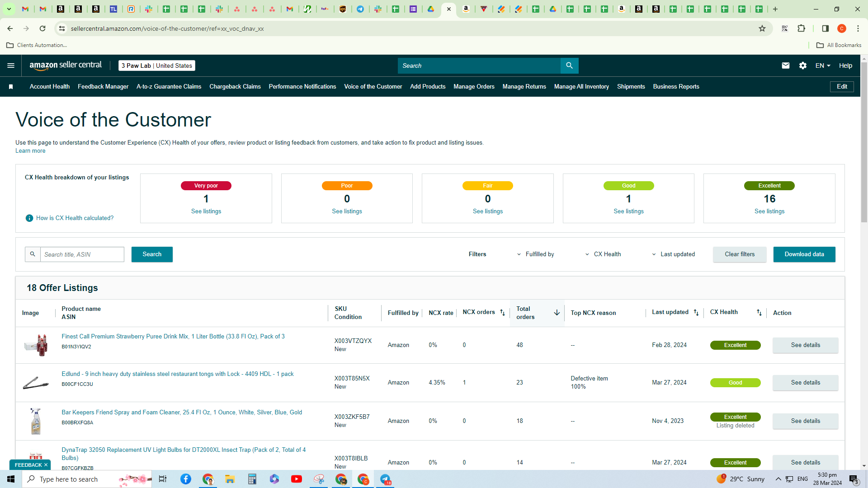
Task: Click the Edlund tongs product thumbnail
Action: [36, 383]
